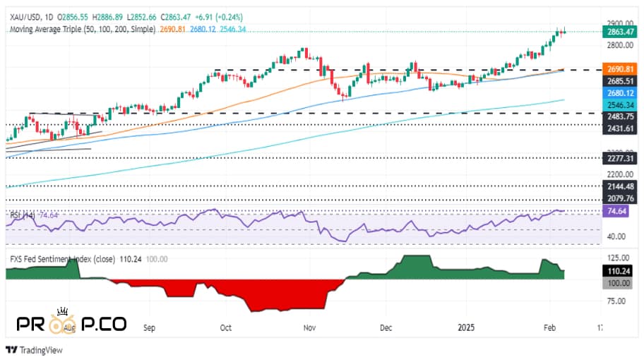Image resolution: width=644 pixels, height=362 pixels.
Task: Click the 75.00 sentiment axis label
Action: click(x=616, y=301)
